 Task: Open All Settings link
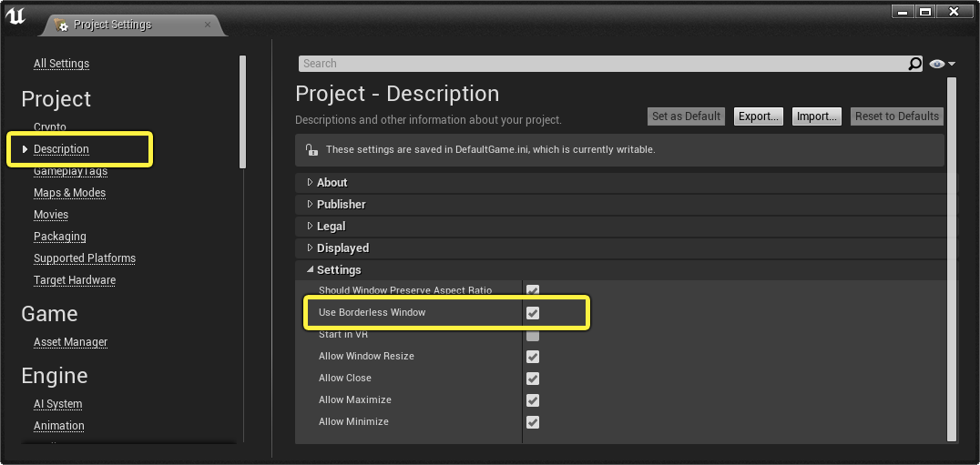click(61, 64)
